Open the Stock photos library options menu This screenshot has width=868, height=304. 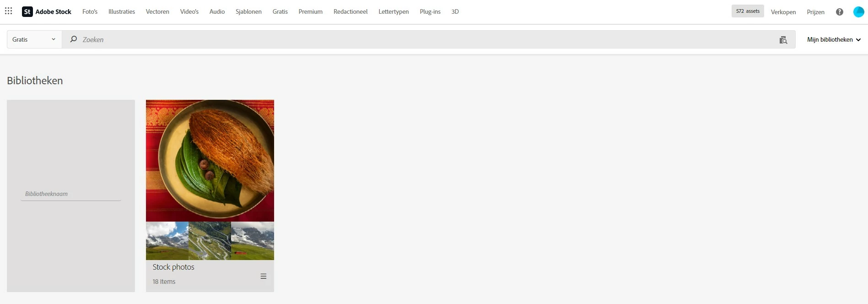(x=264, y=276)
